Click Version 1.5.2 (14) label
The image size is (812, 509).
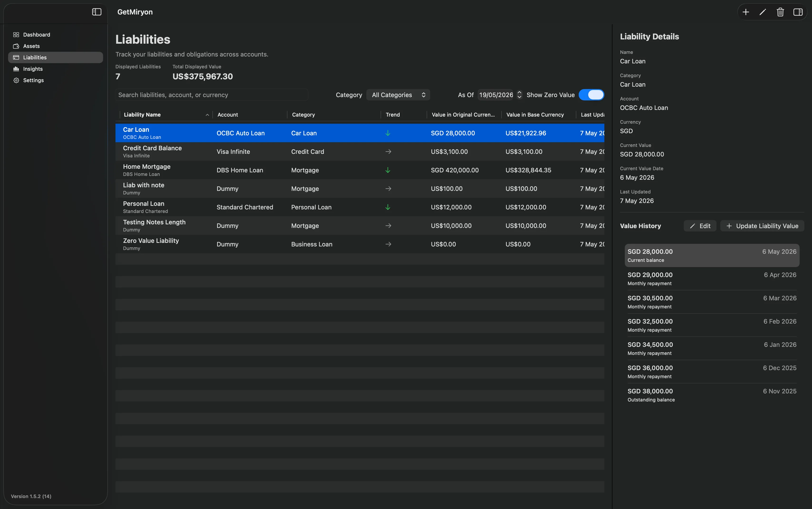tap(31, 497)
